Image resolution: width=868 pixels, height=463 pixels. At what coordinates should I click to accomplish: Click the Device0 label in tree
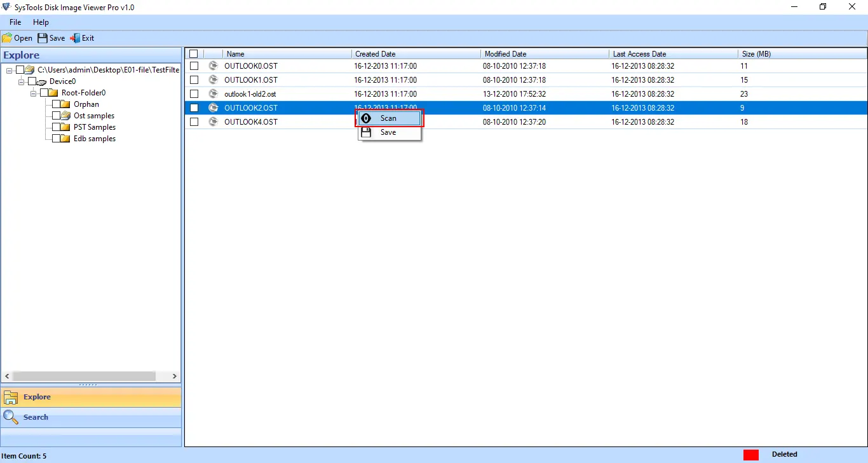[x=62, y=81]
